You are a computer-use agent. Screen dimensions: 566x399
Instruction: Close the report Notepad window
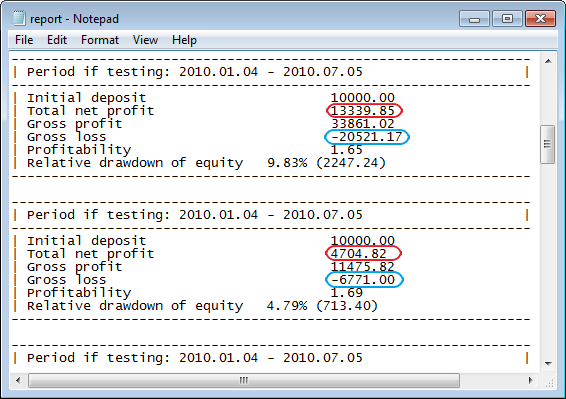pos(540,19)
